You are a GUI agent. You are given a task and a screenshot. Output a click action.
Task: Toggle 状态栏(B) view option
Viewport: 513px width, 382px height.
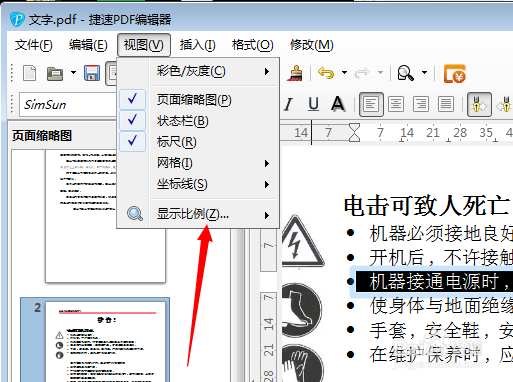199,121
